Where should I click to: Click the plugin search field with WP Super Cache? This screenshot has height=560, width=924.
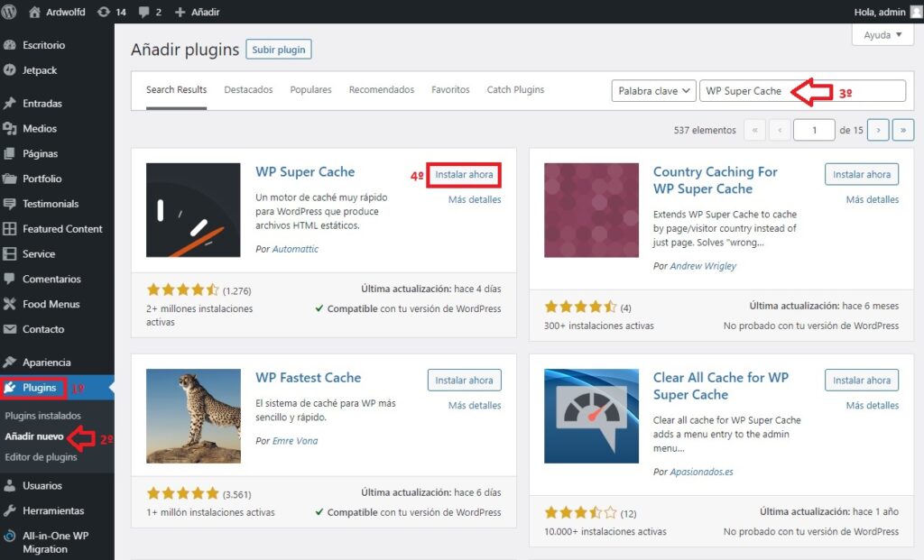pyautogui.click(x=802, y=91)
